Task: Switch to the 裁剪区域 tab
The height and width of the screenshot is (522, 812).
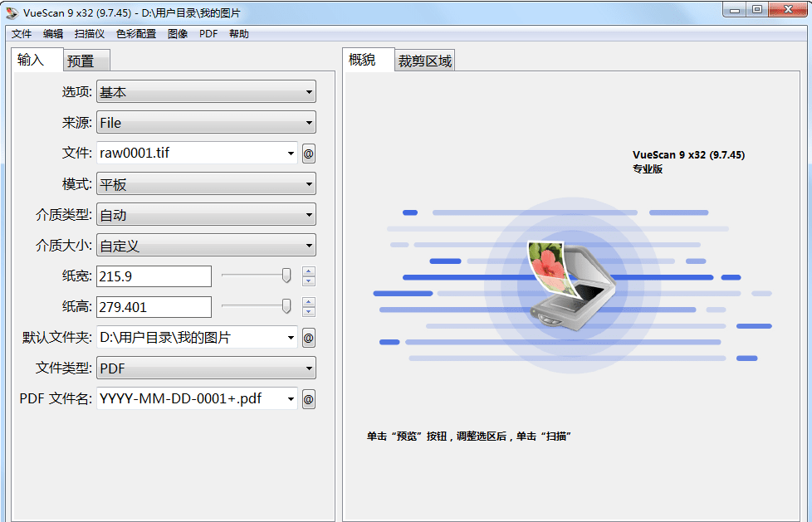Action: pos(424,61)
